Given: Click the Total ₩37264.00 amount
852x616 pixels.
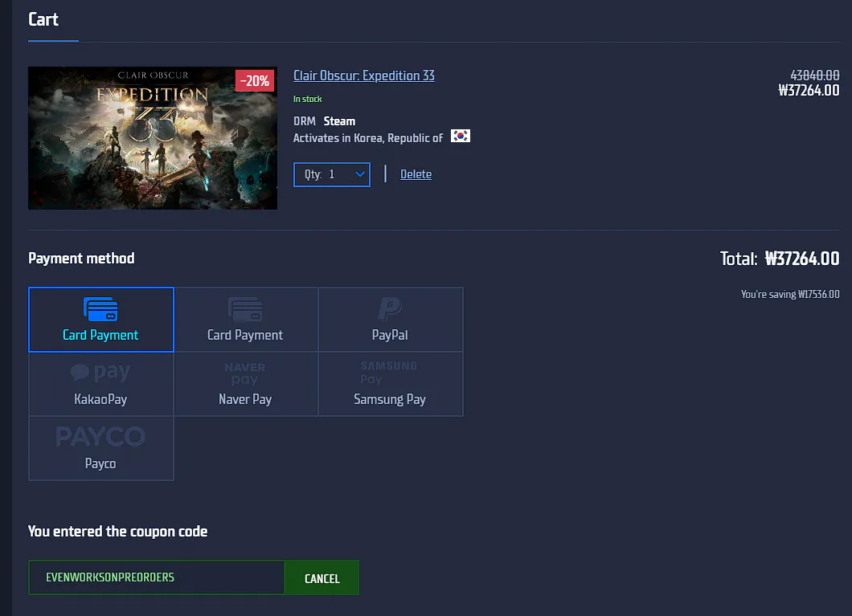Looking at the screenshot, I should 802,259.
